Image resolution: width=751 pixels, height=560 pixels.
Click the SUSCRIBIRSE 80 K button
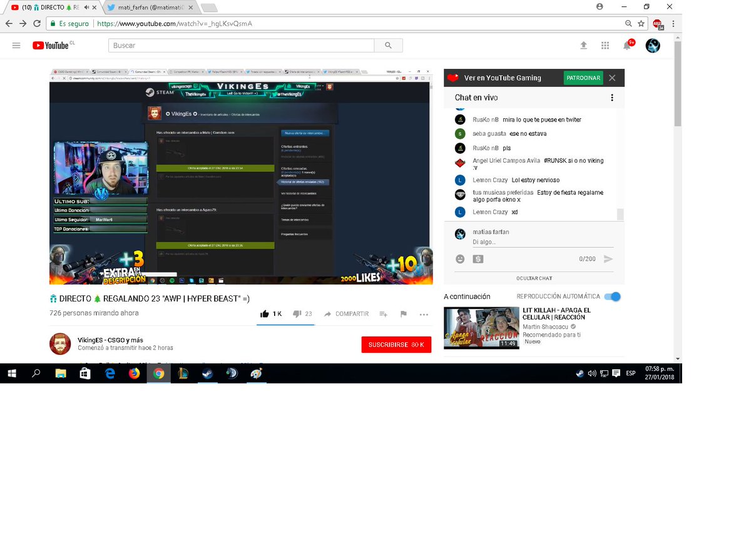tap(396, 345)
